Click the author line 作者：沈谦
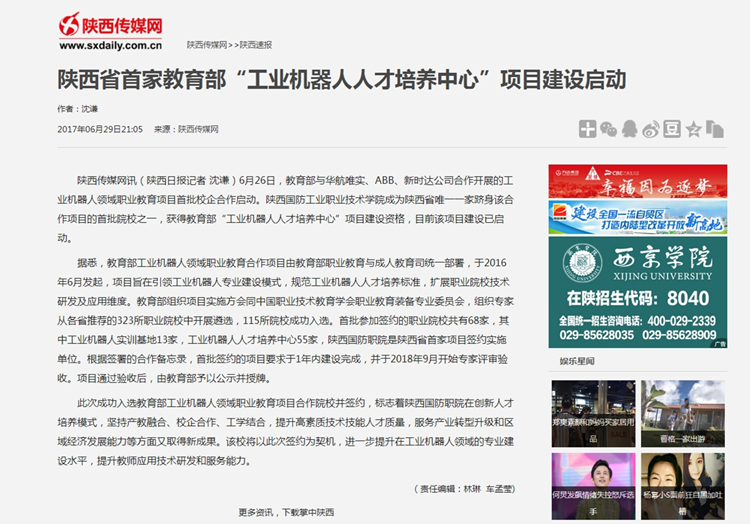The image size is (750, 524). (x=77, y=109)
